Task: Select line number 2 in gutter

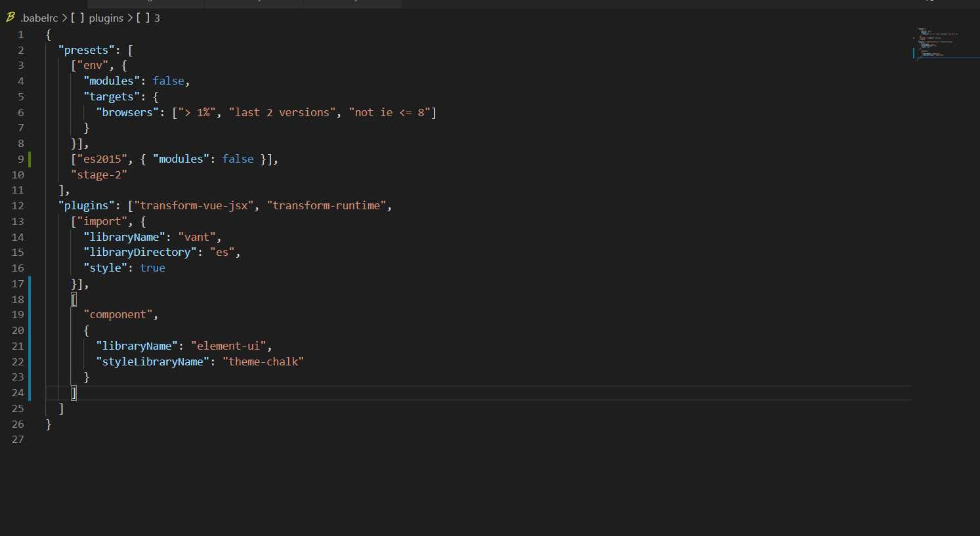Action: pyautogui.click(x=21, y=50)
